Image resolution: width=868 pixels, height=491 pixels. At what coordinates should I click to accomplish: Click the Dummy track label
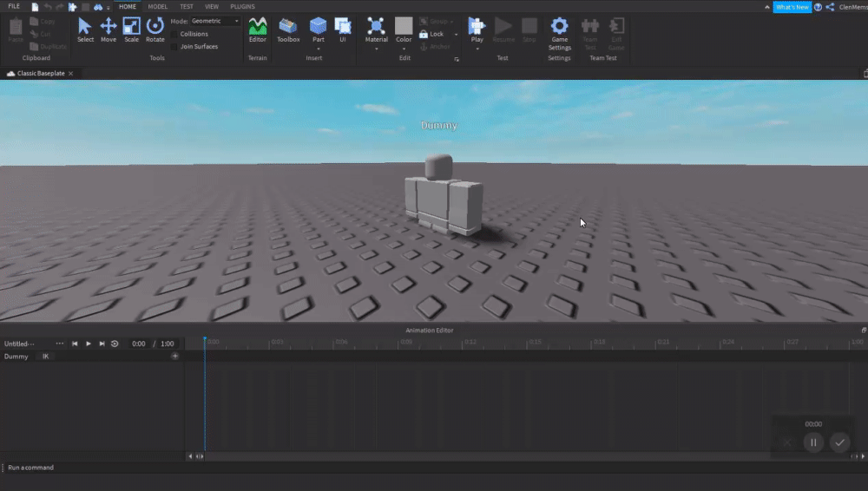pyautogui.click(x=16, y=357)
